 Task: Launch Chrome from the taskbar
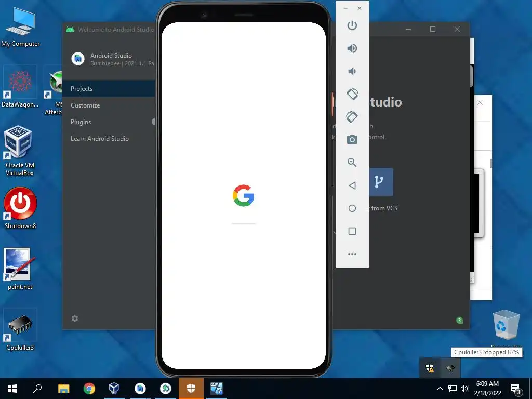coord(89,389)
